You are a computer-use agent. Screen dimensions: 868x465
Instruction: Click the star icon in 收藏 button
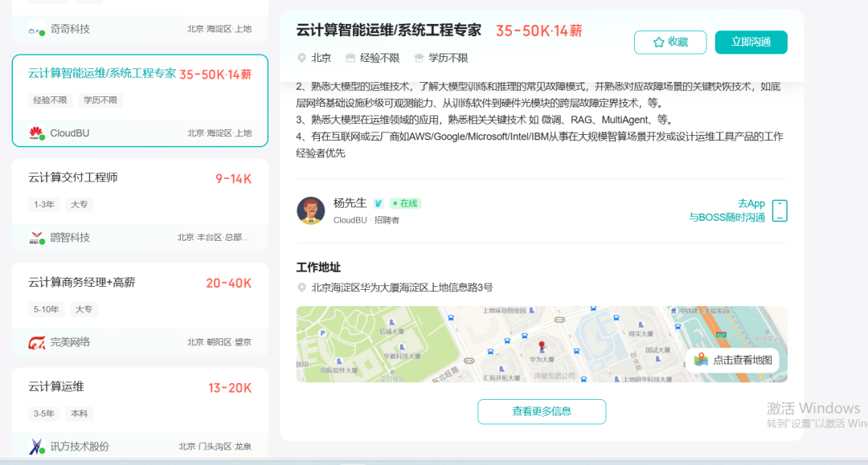coord(658,43)
